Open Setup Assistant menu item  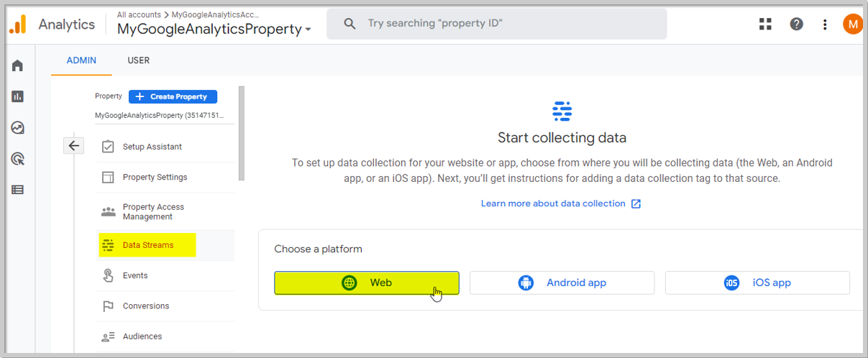pos(165,147)
